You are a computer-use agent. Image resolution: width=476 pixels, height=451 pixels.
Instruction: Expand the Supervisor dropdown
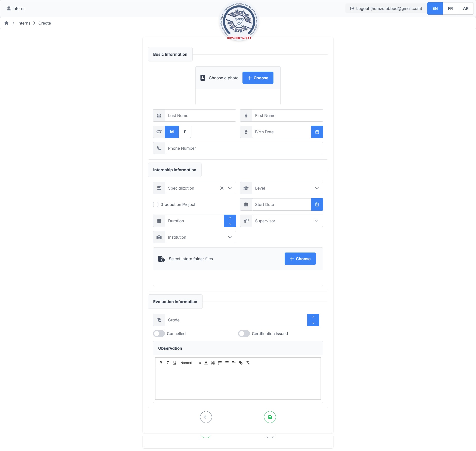pos(317,221)
